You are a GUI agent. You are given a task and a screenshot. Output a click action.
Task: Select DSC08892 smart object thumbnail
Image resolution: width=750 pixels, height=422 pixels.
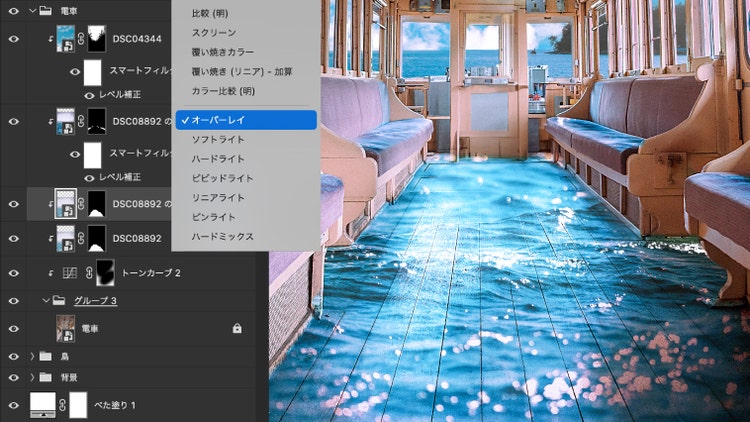(x=66, y=238)
